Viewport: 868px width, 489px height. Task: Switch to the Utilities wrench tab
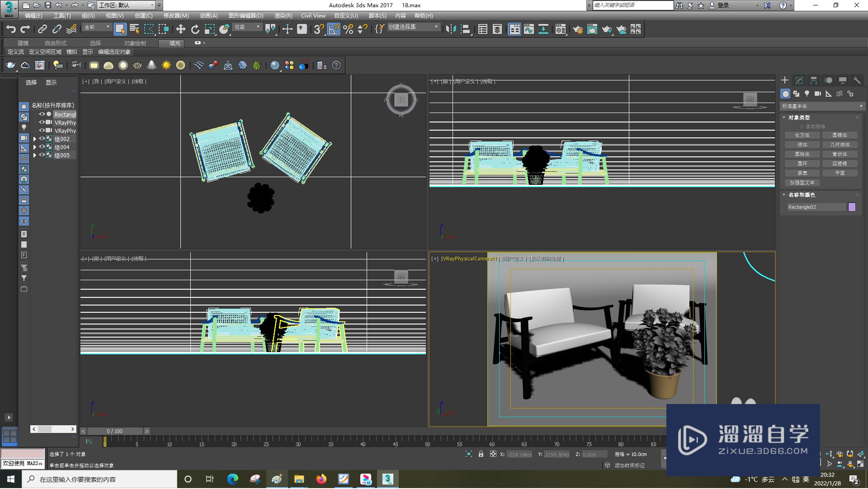point(857,80)
